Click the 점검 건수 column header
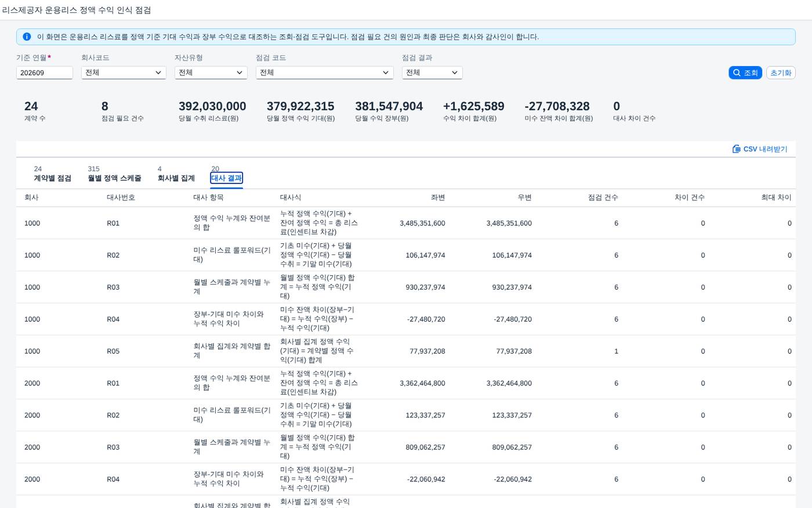This screenshot has height=508, width=812. pyautogui.click(x=603, y=197)
